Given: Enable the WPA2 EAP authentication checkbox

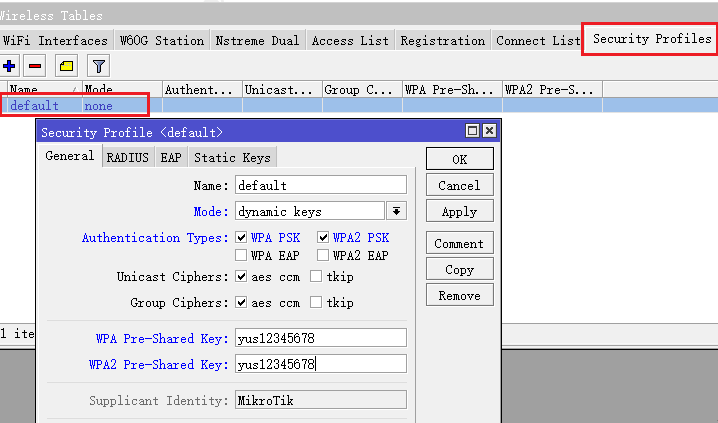Looking at the screenshot, I should [x=324, y=255].
